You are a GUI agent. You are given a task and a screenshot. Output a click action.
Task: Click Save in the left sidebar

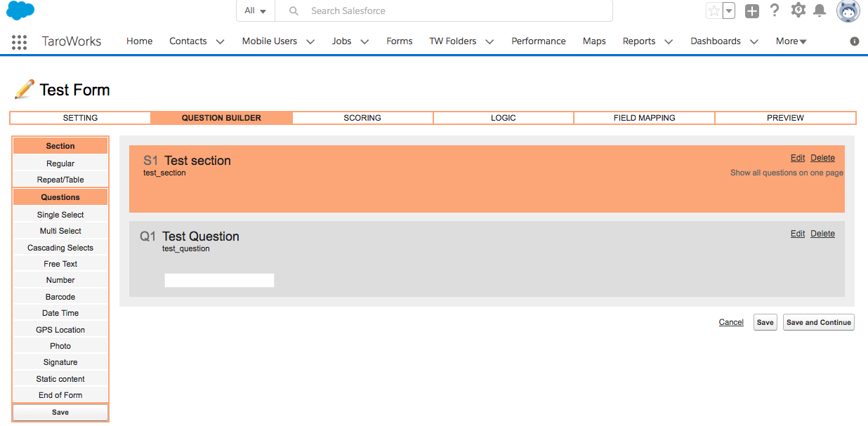pyautogui.click(x=60, y=413)
